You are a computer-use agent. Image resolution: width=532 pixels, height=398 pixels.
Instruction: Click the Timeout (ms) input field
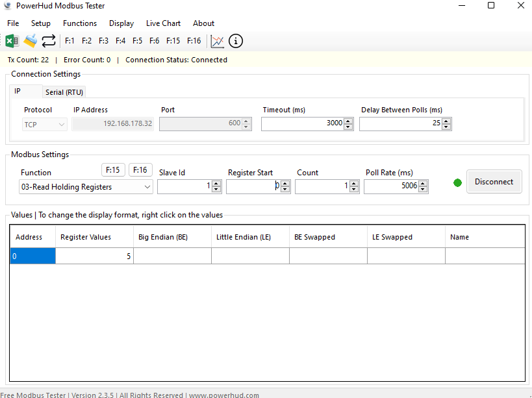[302, 124]
